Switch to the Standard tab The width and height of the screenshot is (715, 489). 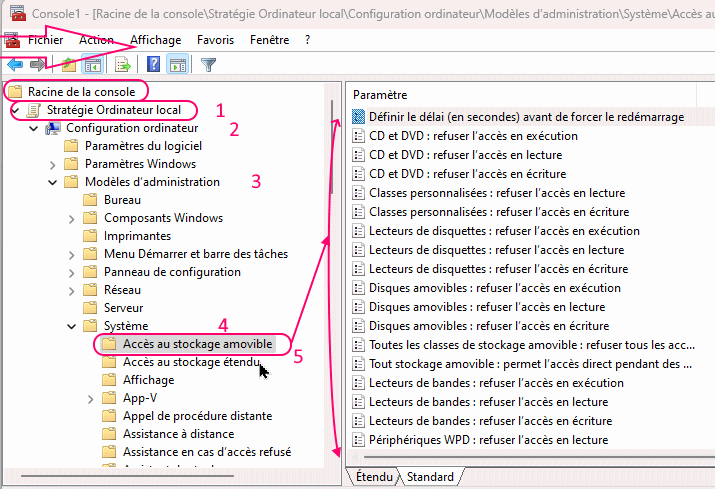[x=430, y=477]
